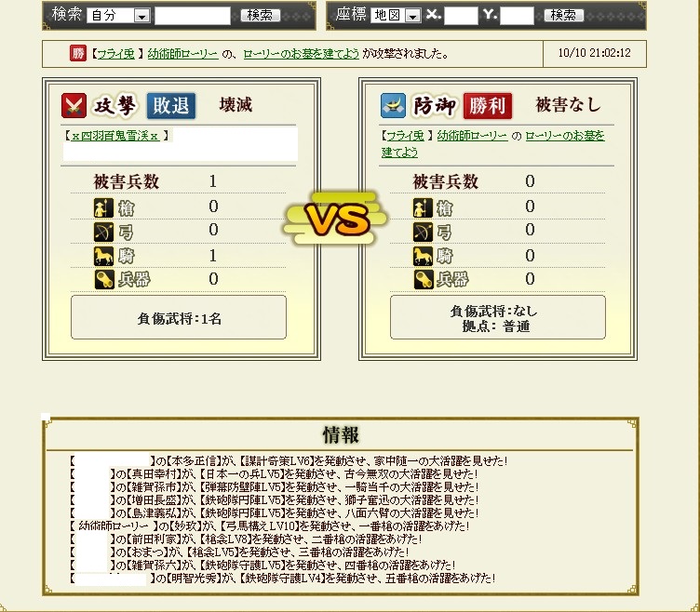700x612 pixels.
Task: Open the ローリーのお墓を建てよう link in header
Action: click(301, 54)
